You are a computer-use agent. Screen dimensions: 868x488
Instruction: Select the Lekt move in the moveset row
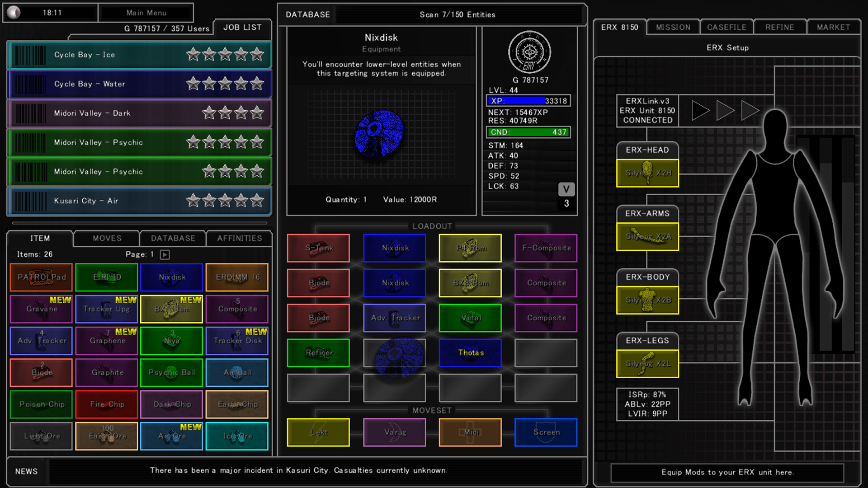coord(318,432)
